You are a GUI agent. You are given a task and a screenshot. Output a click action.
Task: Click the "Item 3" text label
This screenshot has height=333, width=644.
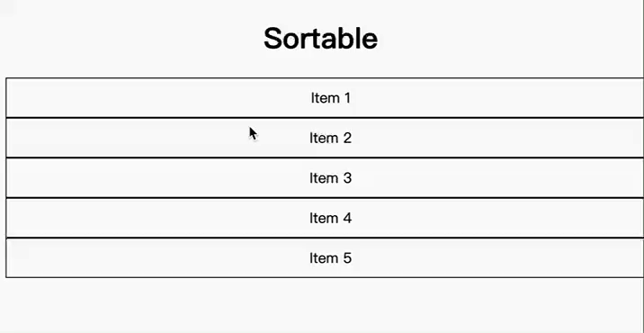(x=331, y=178)
